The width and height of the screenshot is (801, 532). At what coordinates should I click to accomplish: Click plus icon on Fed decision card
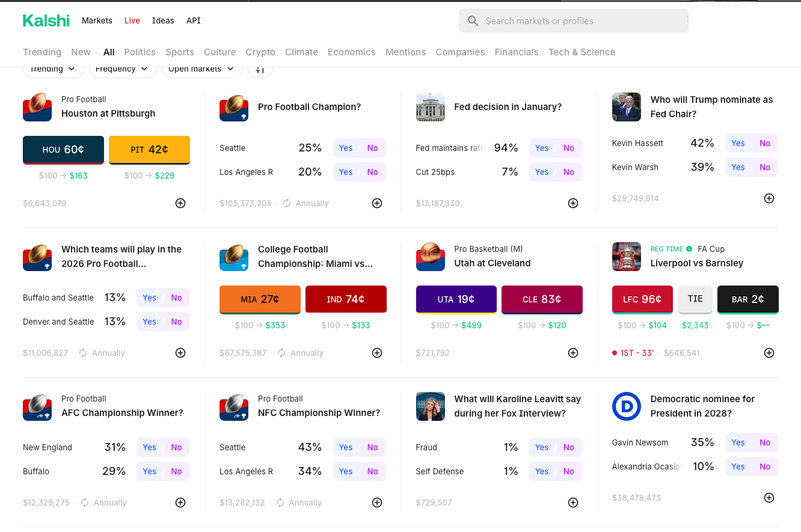pyautogui.click(x=573, y=203)
